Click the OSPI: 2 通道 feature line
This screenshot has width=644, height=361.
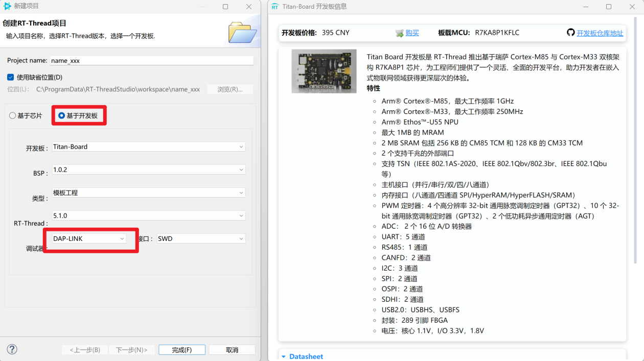click(402, 289)
